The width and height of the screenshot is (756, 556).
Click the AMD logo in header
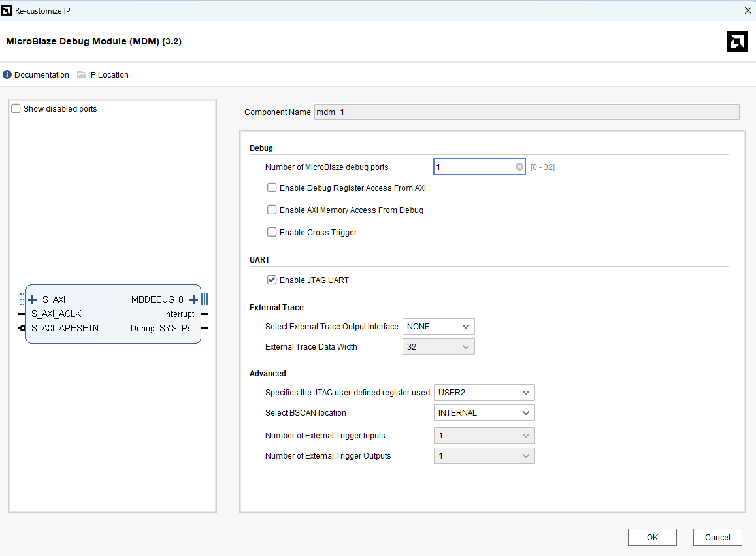pos(736,41)
